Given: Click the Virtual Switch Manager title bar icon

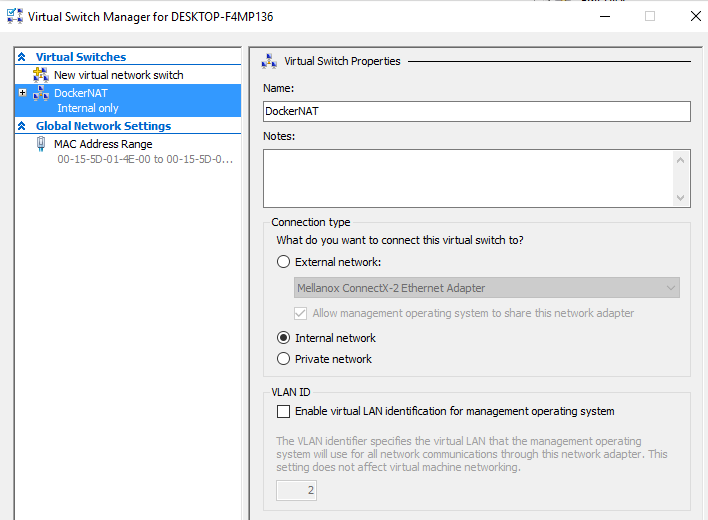Looking at the screenshot, I should 13,17.
